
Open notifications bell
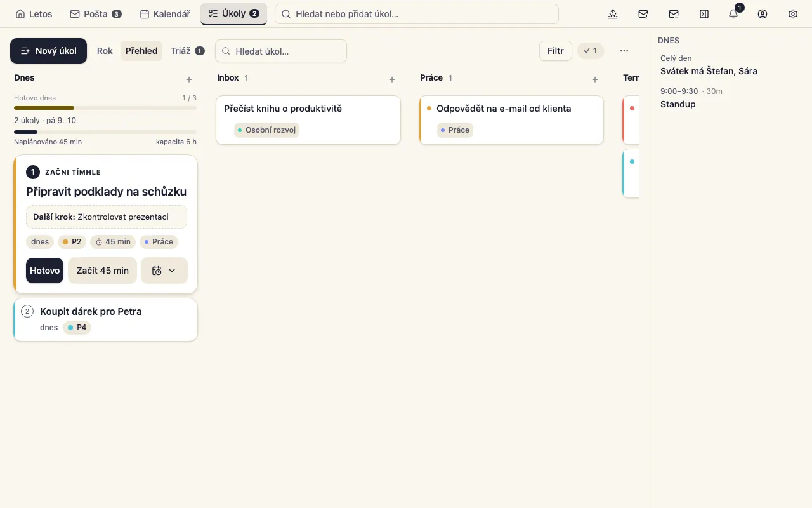pyautogui.click(x=733, y=14)
